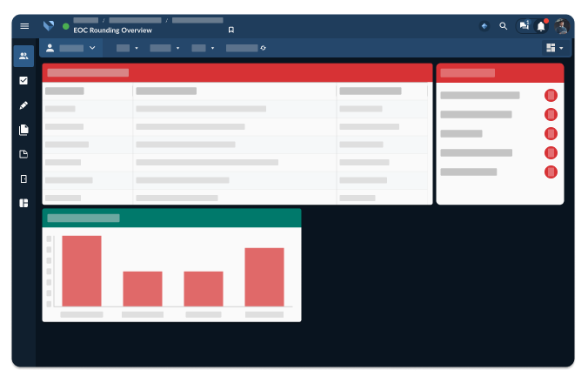The image size is (588, 377).
Task: Open the single note sidebar icon
Action: 23,154
